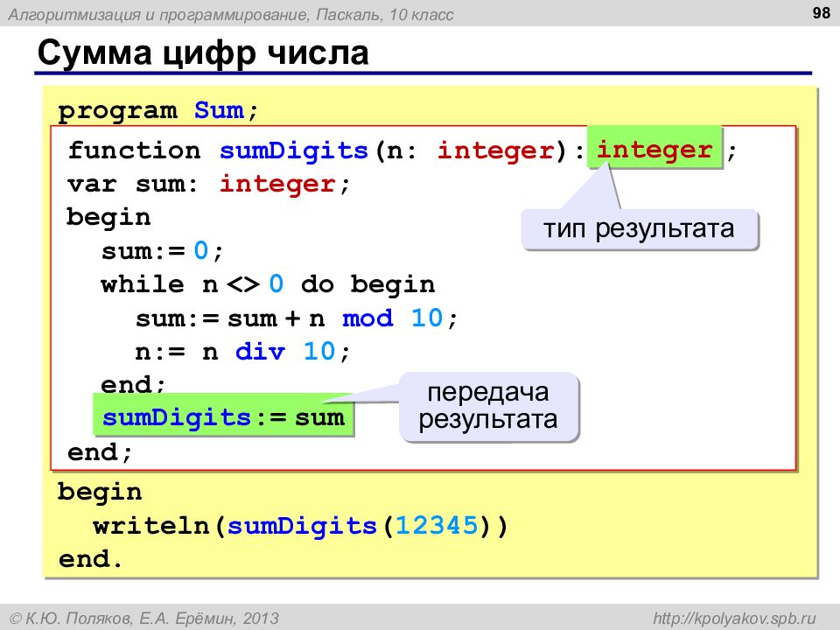The image size is (840, 630).
Task: Click the line "while n <> 0 do begin"
Action: [268, 284]
